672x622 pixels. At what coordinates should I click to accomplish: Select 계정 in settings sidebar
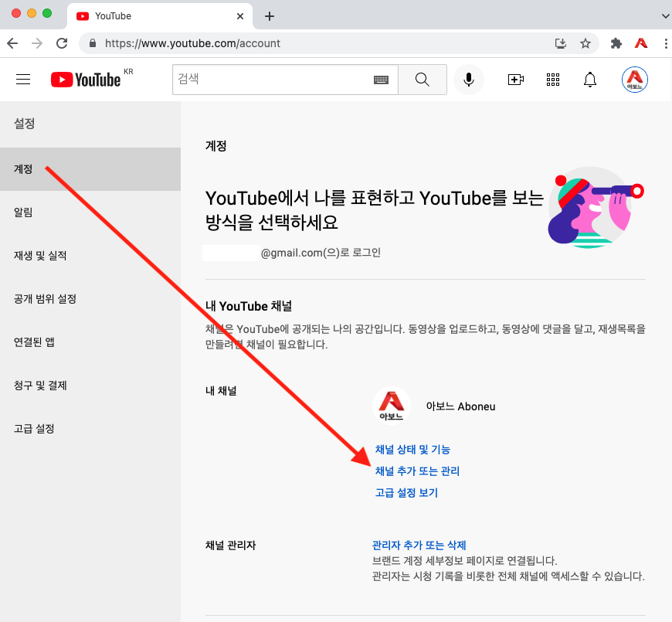pyautogui.click(x=90, y=169)
